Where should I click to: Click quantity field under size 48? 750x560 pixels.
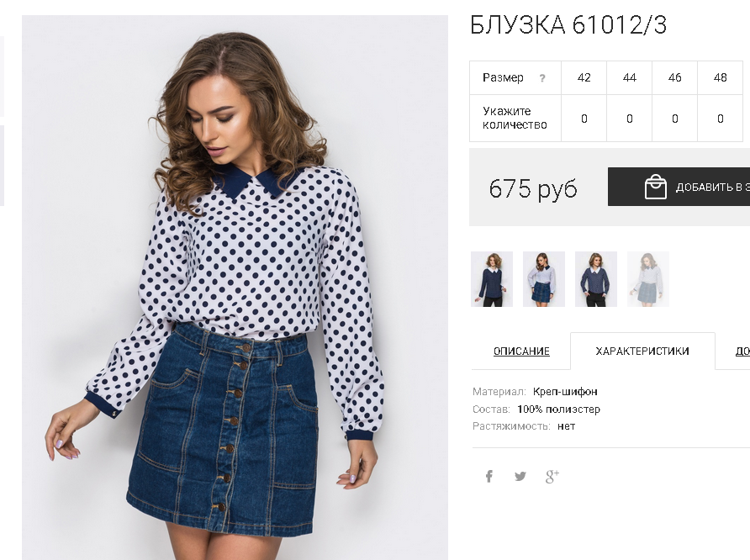[721, 119]
